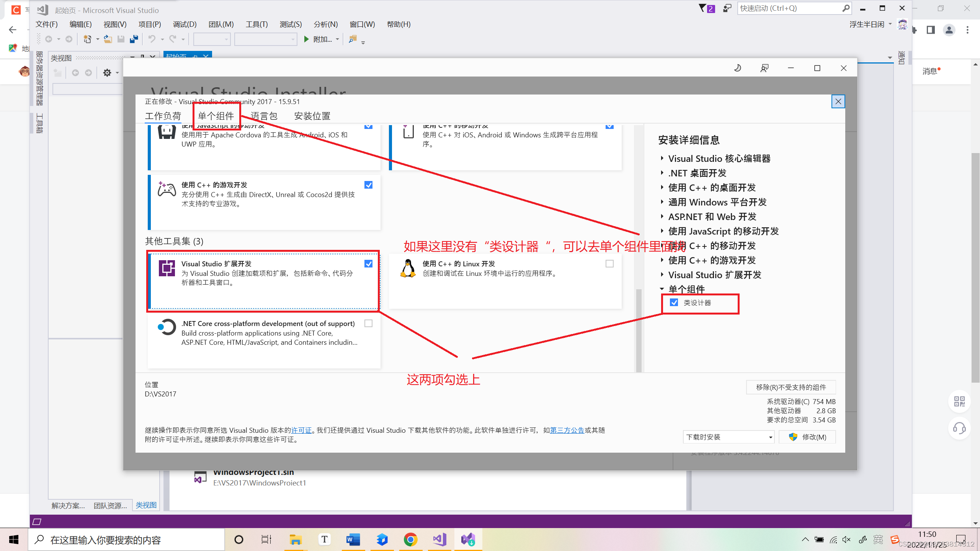Click the 修改(M) button
This screenshot has height=551, width=980.
coord(808,437)
